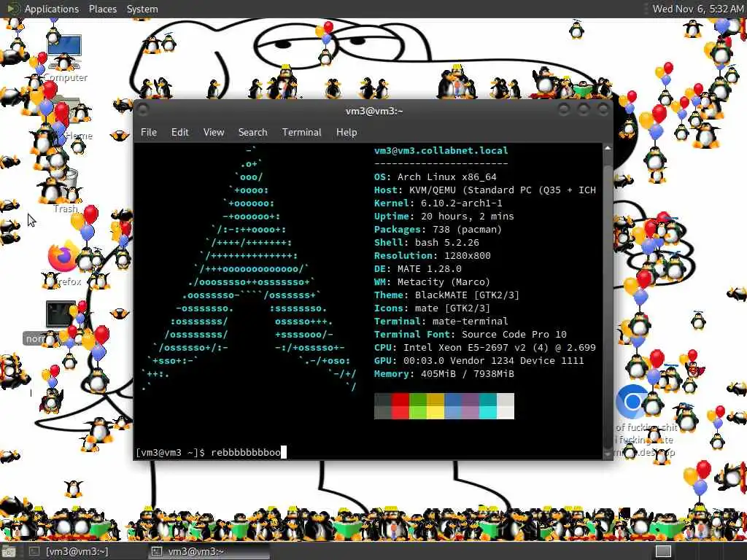This screenshot has height=560, width=747.
Task: Click the terminal scrollbar up arrow
Action: click(x=608, y=149)
